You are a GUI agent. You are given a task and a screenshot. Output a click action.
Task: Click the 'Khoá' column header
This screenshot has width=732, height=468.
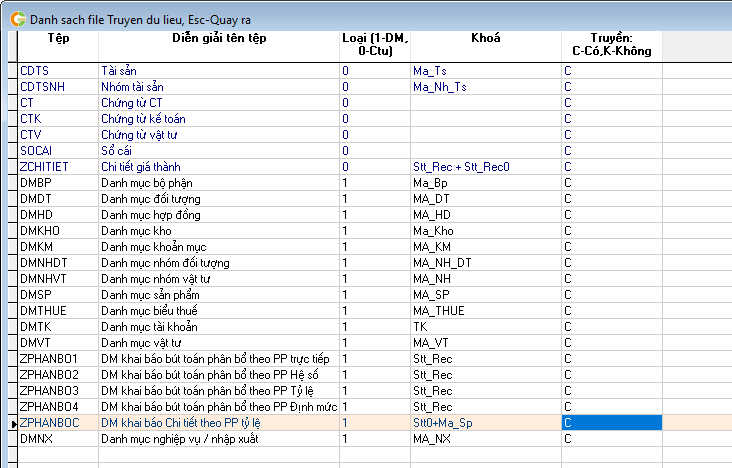[486, 46]
